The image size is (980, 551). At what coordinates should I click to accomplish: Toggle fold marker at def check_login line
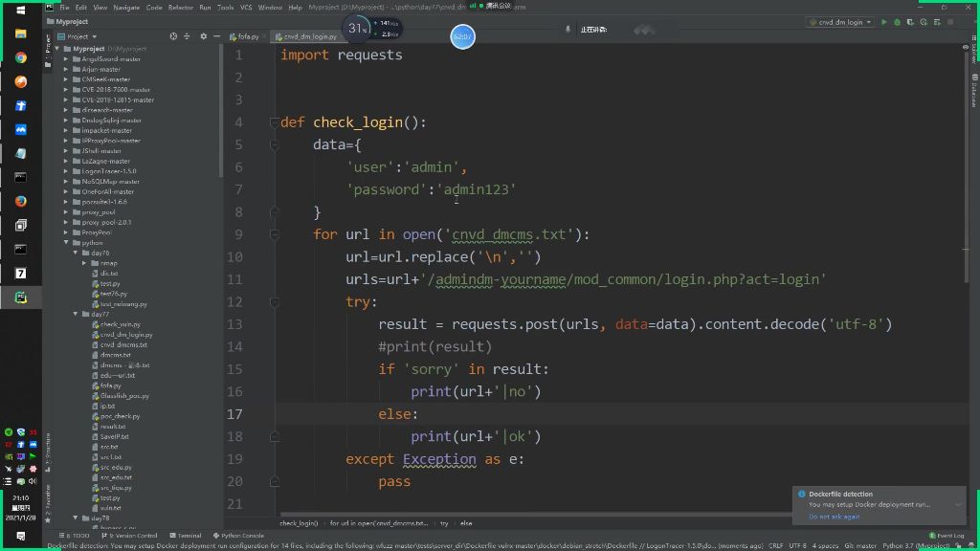275,122
